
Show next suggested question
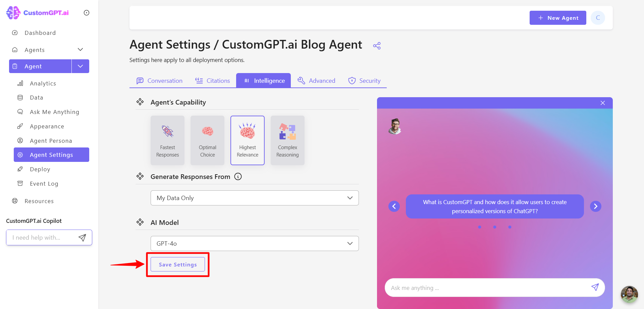596,206
